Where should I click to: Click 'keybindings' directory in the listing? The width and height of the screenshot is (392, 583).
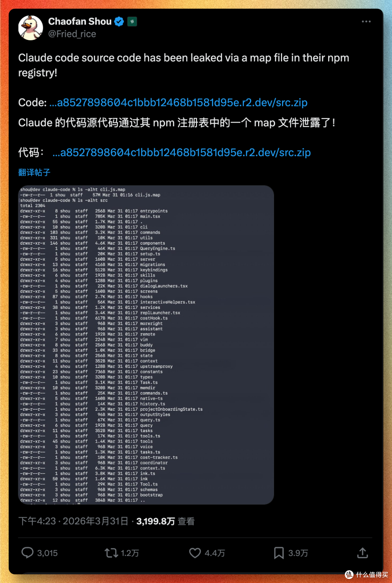coord(154,270)
